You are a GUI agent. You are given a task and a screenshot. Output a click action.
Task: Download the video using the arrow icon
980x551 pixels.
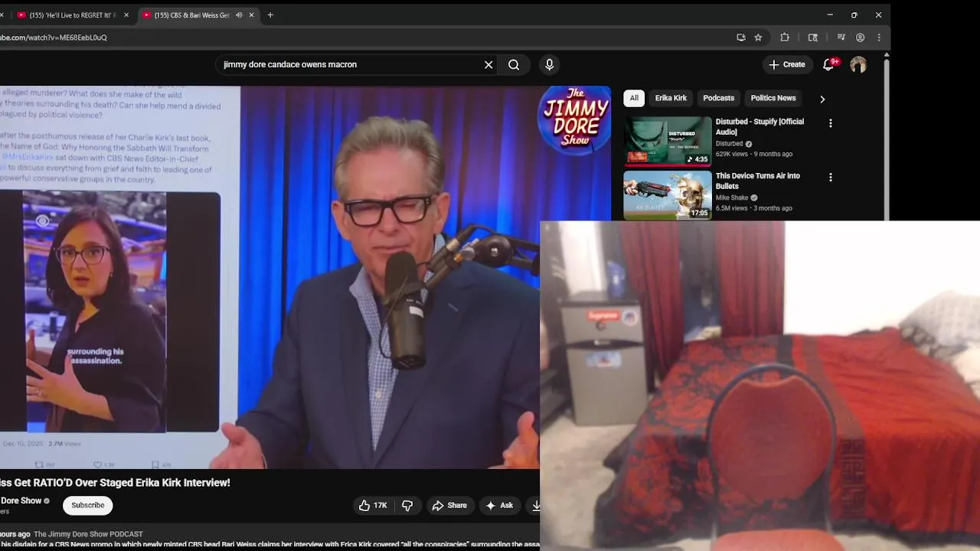click(535, 505)
